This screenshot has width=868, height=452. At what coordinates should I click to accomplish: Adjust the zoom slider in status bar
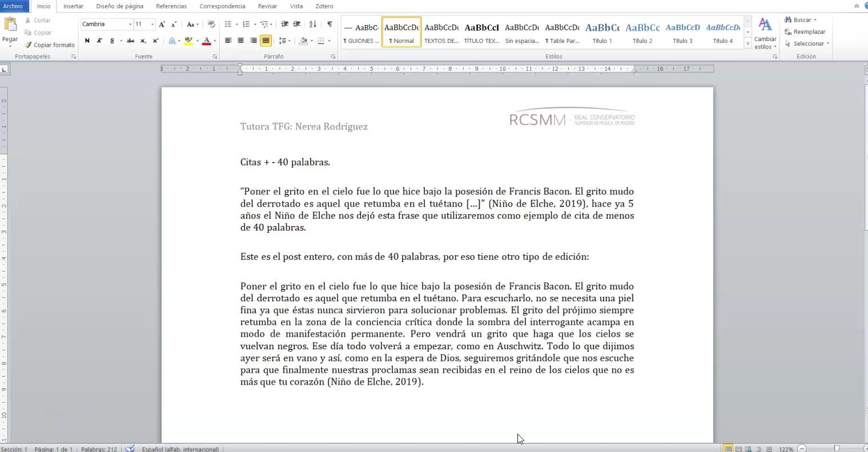[x=836, y=449]
